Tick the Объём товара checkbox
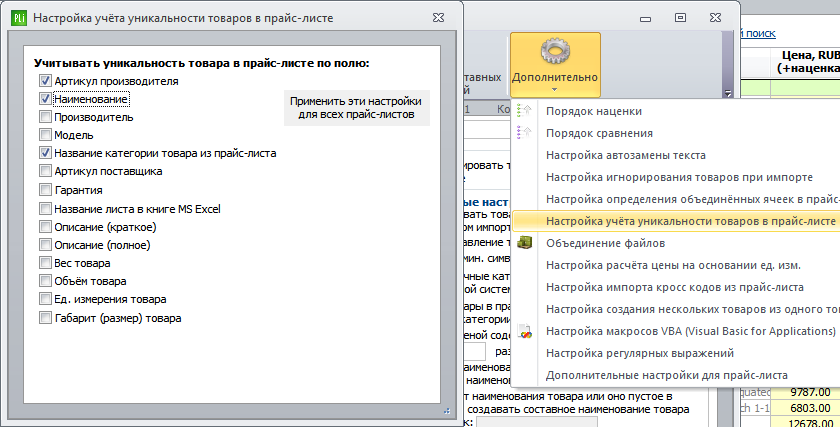 (45, 281)
